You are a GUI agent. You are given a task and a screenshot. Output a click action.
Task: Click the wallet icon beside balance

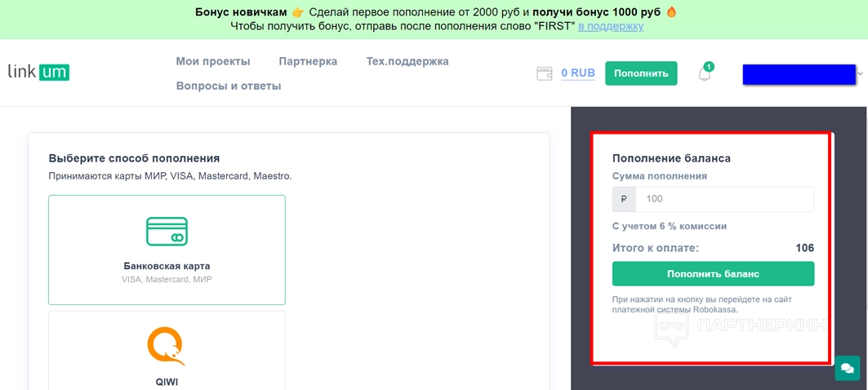(x=545, y=73)
